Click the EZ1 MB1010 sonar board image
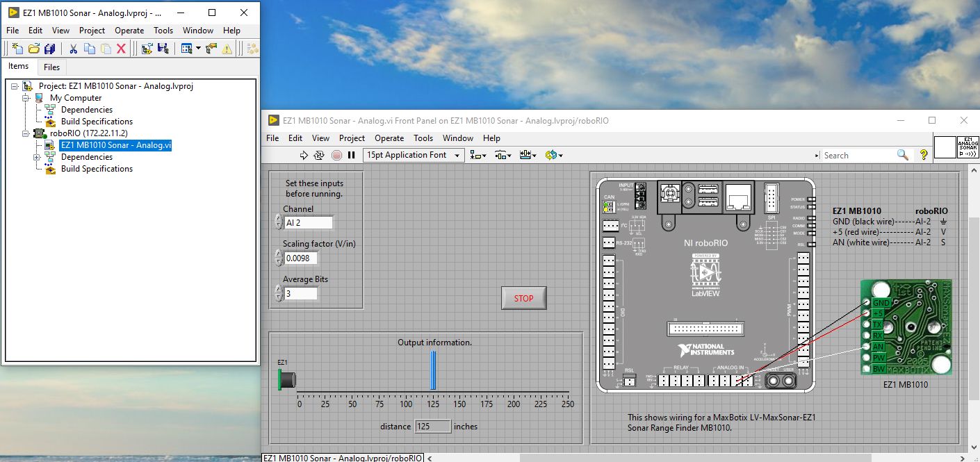This screenshot has height=462, width=980. point(906,327)
